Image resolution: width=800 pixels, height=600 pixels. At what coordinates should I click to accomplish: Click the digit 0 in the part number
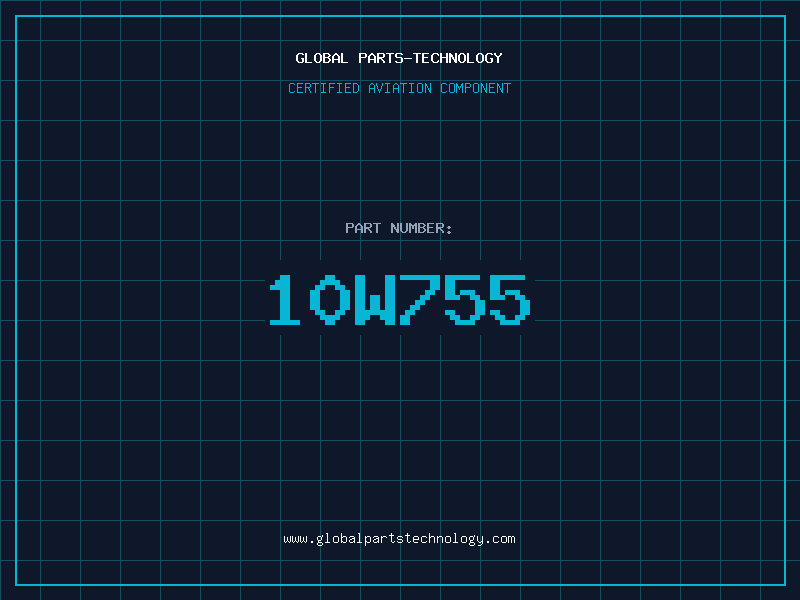330,300
